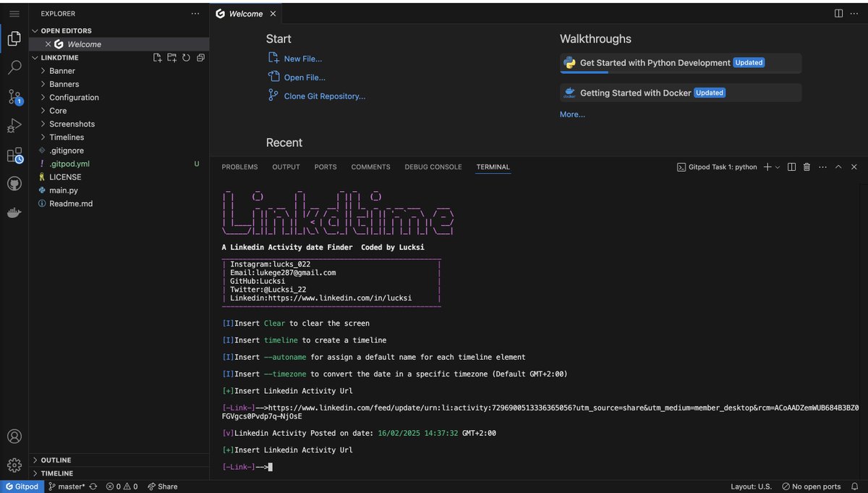Viewport: 868px width, 493px height.
Task: Click Share in the status bar
Action: coord(162,486)
